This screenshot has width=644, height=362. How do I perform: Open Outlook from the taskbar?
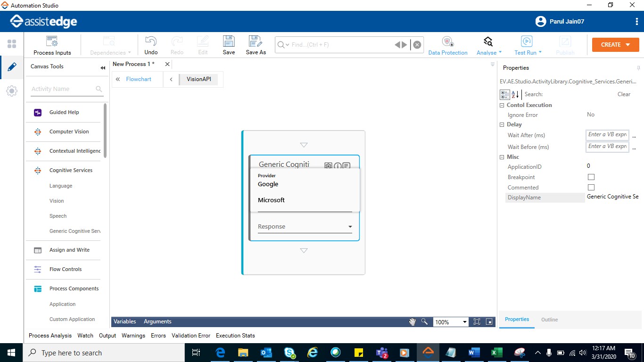click(266, 353)
